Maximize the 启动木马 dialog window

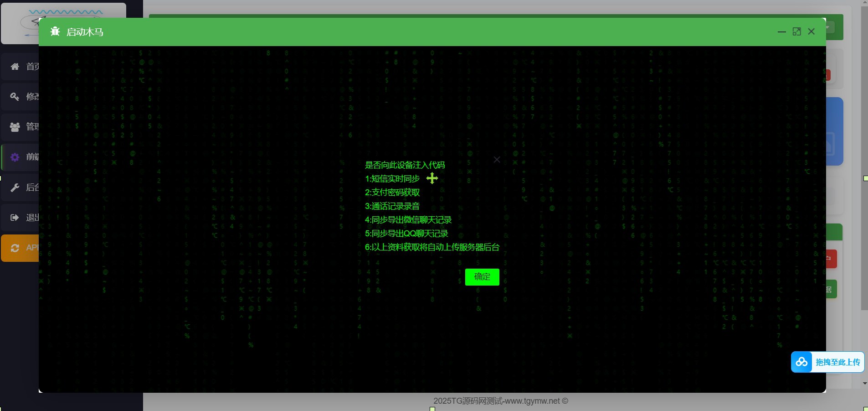point(796,31)
